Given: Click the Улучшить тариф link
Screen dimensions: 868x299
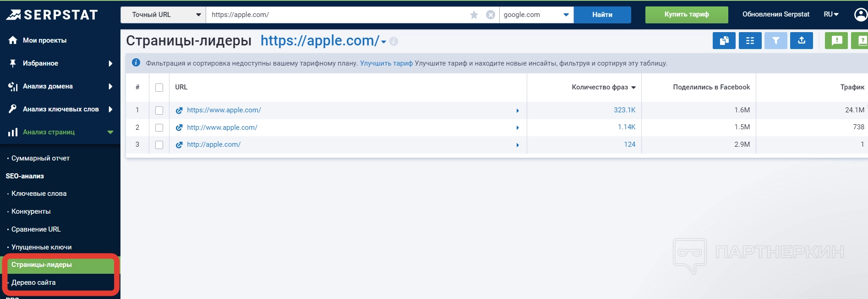Looking at the screenshot, I should coord(386,63).
